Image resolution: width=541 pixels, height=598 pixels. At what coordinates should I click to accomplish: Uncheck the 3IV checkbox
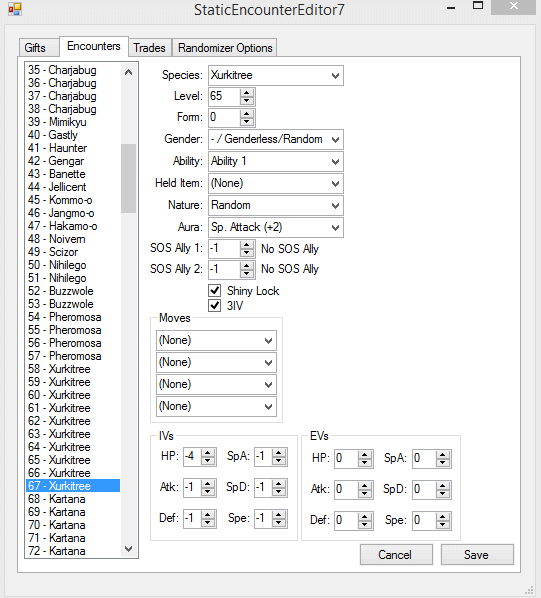(x=215, y=305)
